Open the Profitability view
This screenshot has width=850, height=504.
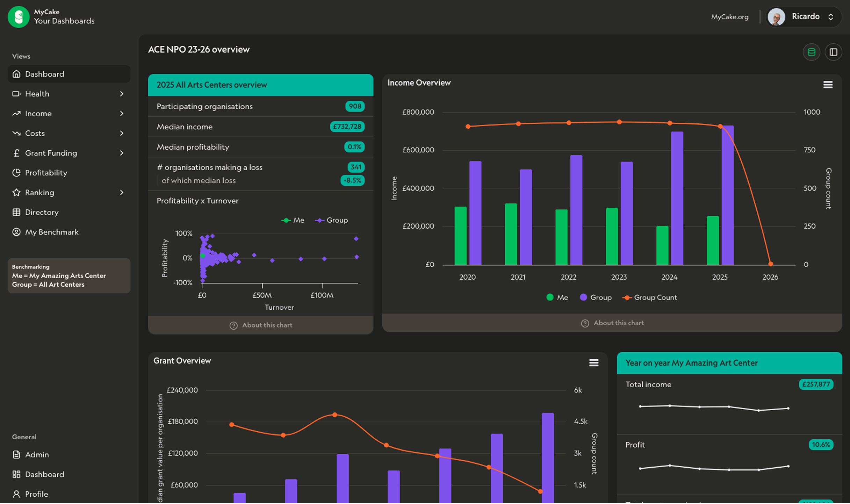pos(69,173)
